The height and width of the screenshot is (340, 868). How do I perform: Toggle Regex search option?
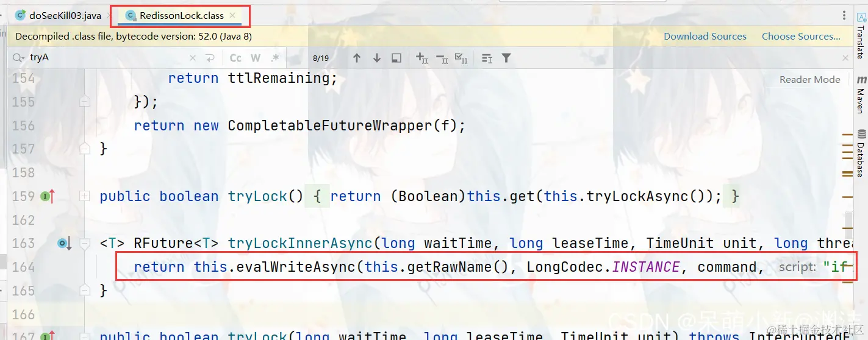tap(275, 58)
